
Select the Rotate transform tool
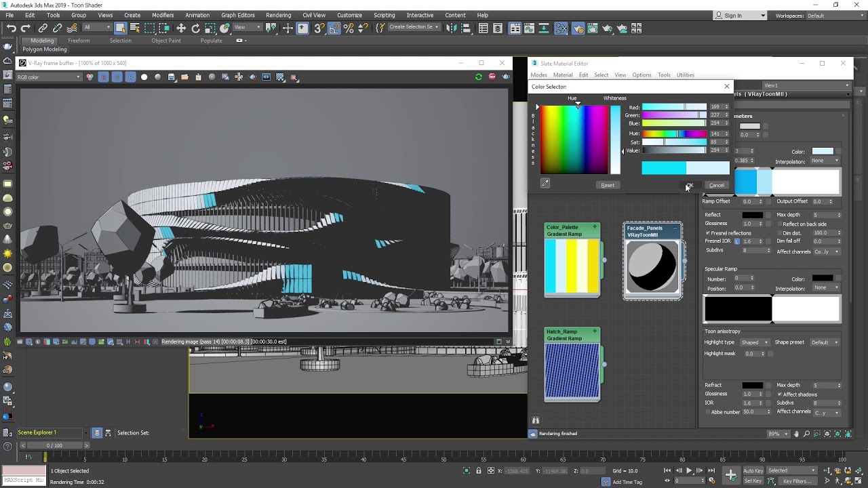(196, 28)
